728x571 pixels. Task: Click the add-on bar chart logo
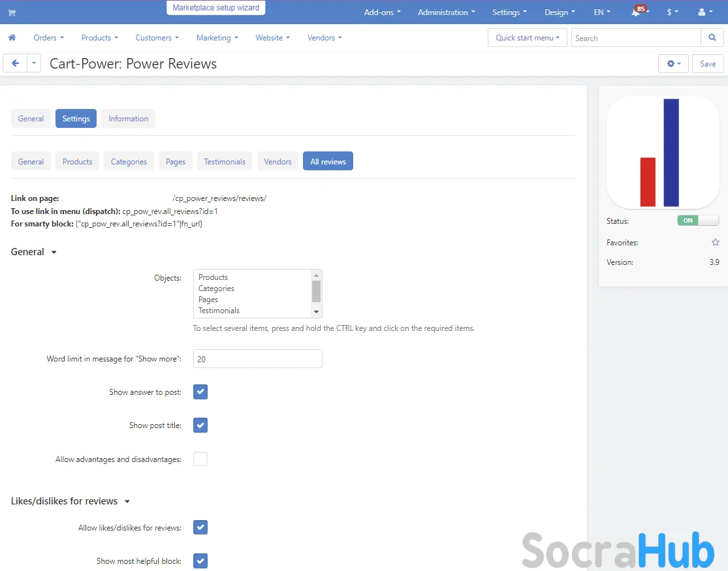[663, 152]
